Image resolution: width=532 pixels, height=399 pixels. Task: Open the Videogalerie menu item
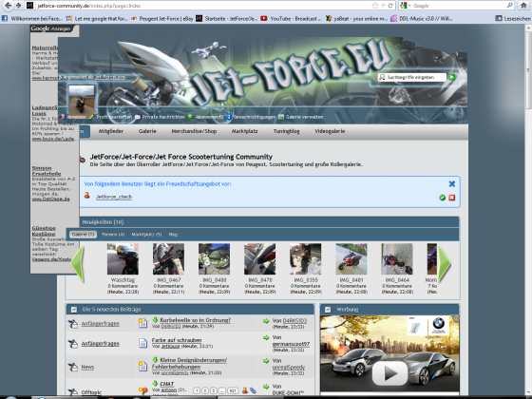coord(330,131)
